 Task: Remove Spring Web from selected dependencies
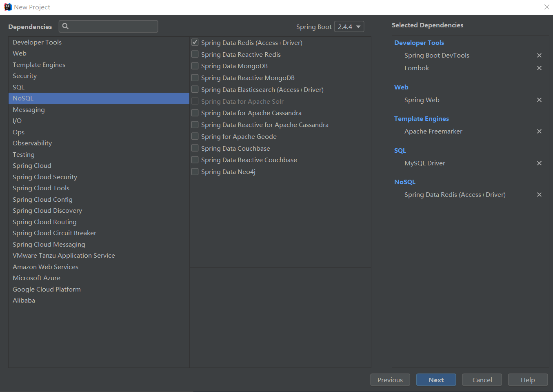click(x=539, y=100)
